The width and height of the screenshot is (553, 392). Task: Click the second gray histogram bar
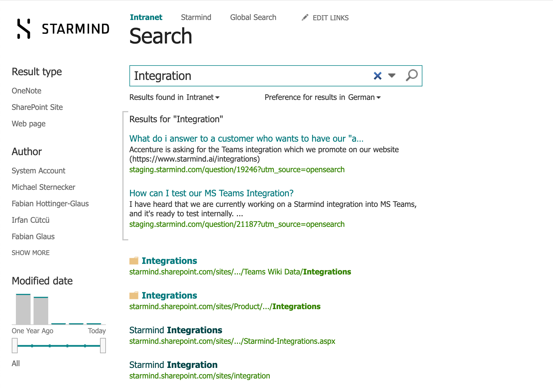coord(41,311)
